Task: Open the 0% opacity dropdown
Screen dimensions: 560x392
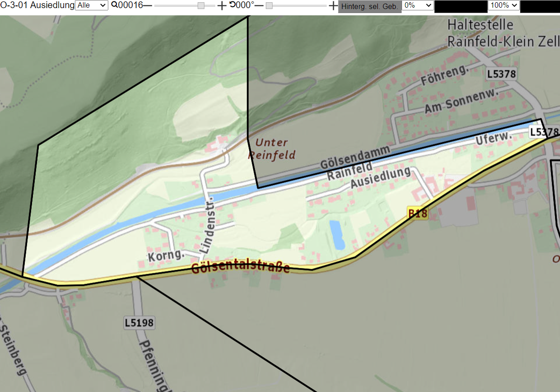Action: click(x=418, y=5)
